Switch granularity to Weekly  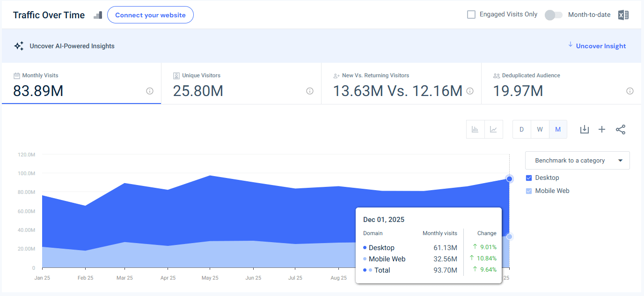[540, 129]
